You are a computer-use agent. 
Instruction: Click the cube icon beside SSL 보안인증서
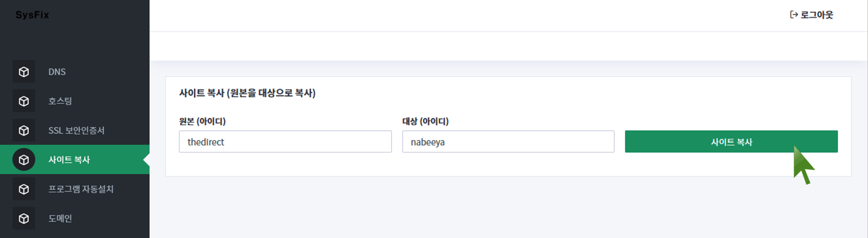pos(24,130)
